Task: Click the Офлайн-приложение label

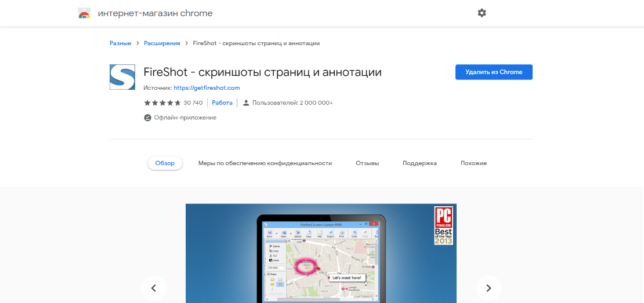Action: tap(185, 118)
